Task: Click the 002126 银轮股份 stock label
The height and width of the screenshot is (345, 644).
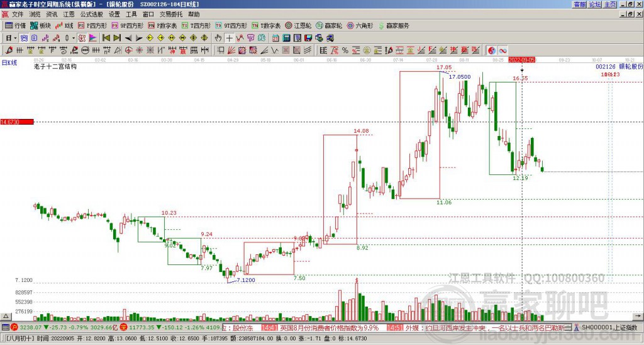Action: coord(619,66)
